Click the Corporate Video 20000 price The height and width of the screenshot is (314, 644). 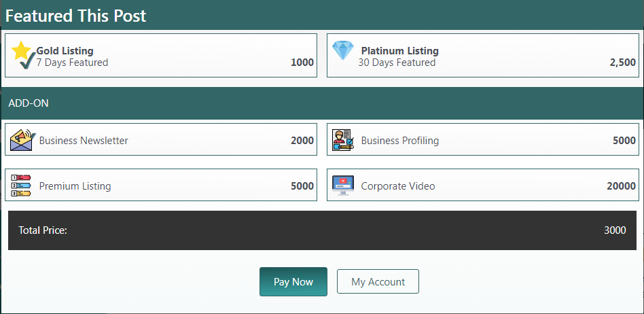point(621,186)
